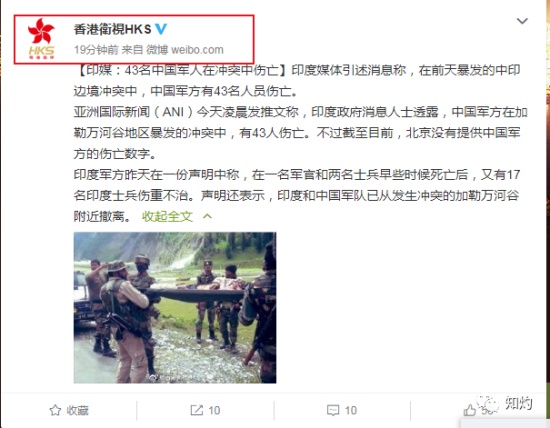The width and height of the screenshot is (550, 428).
Task: Expand the post options chevron menu
Action: point(522,21)
